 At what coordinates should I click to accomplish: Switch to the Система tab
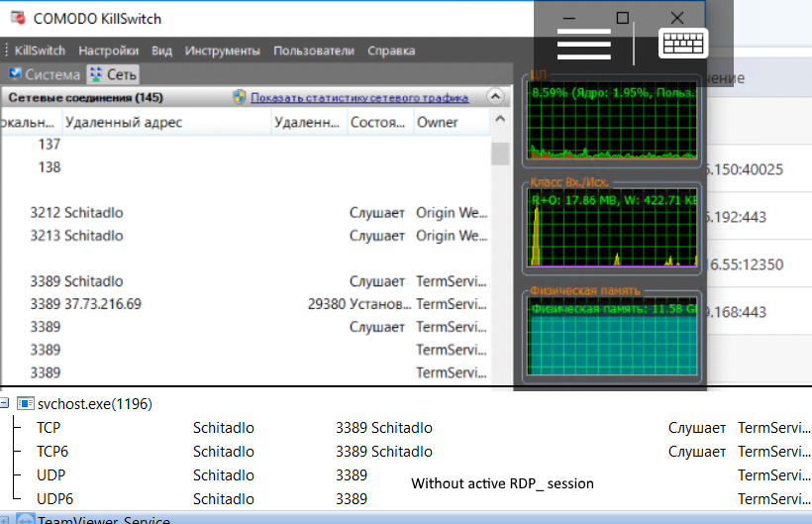(x=45, y=74)
